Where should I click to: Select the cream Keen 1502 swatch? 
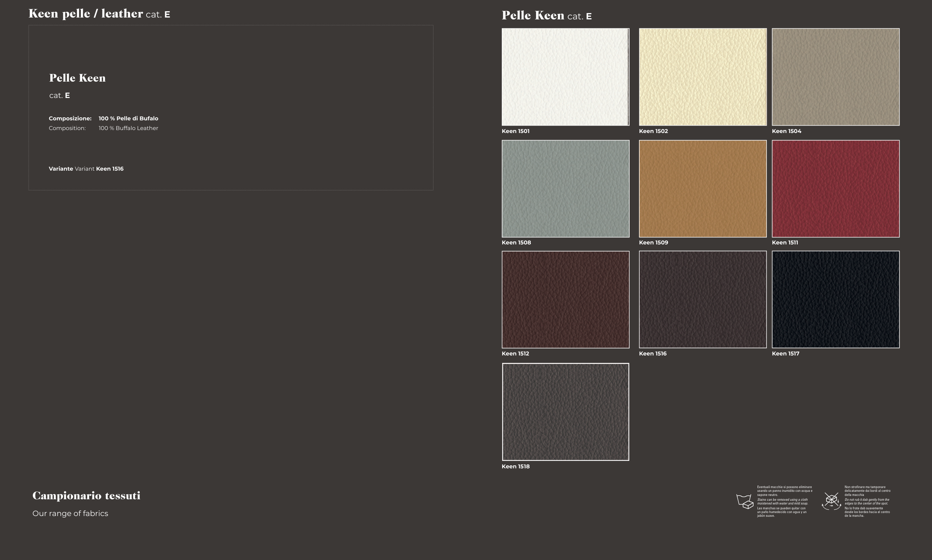tap(702, 77)
